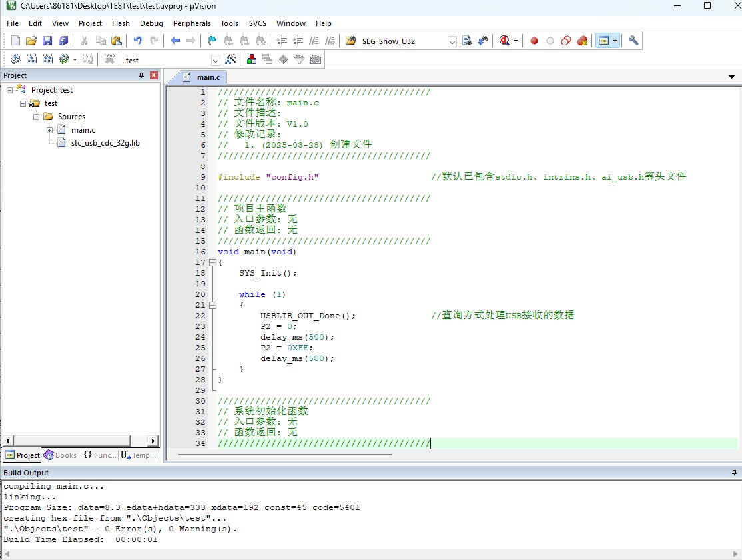Insert or remove a bookmark with the flag icon
742x560 pixels.
(212, 41)
